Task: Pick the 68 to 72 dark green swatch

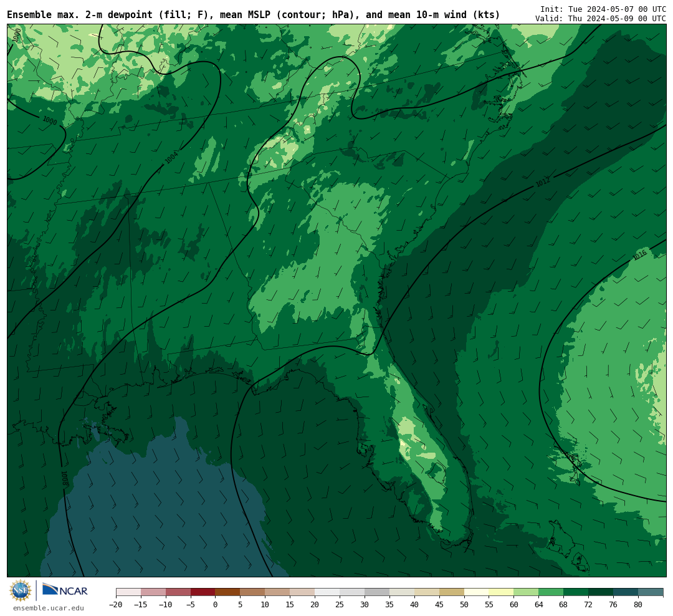Action: 576,592
